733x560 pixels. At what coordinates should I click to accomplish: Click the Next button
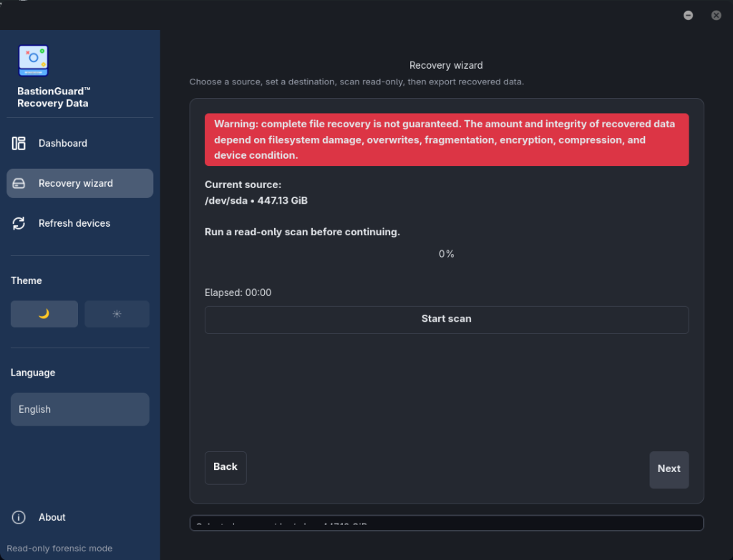[669, 469]
